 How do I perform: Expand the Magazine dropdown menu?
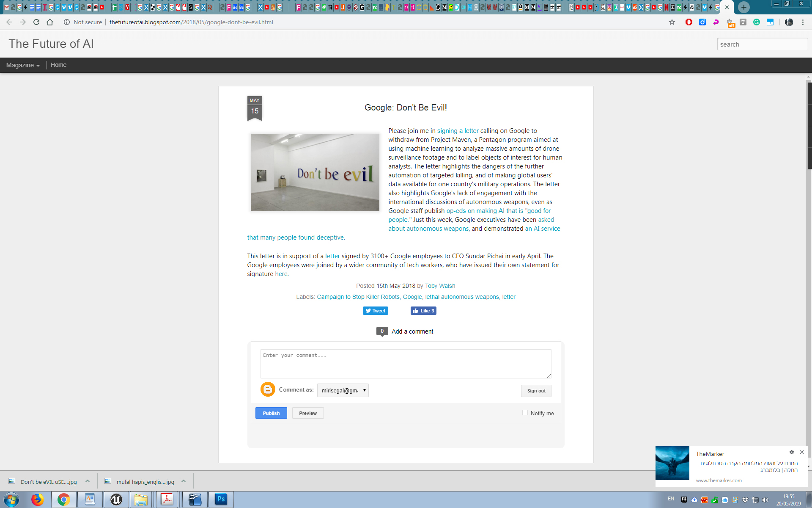click(x=23, y=65)
